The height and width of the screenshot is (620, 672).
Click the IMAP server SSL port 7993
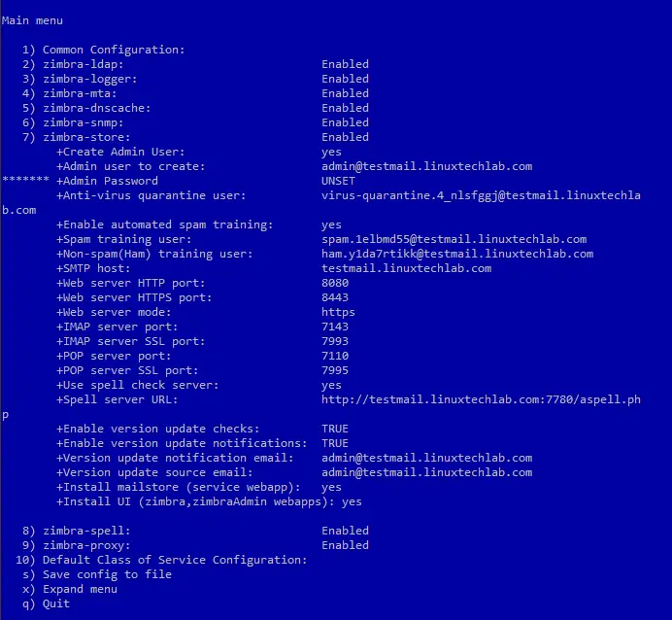(335, 341)
